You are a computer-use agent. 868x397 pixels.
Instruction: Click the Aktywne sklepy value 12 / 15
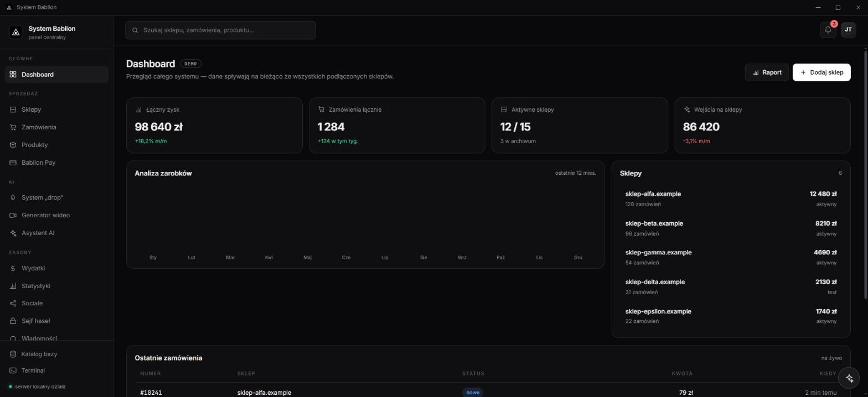point(515,127)
